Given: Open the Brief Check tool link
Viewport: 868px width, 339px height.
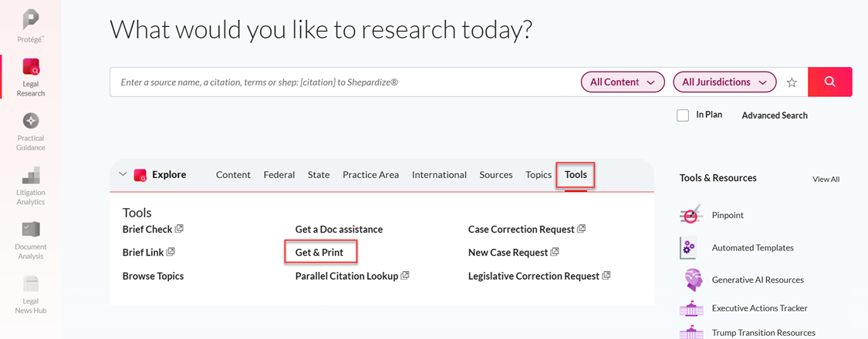Looking at the screenshot, I should coord(148,230).
